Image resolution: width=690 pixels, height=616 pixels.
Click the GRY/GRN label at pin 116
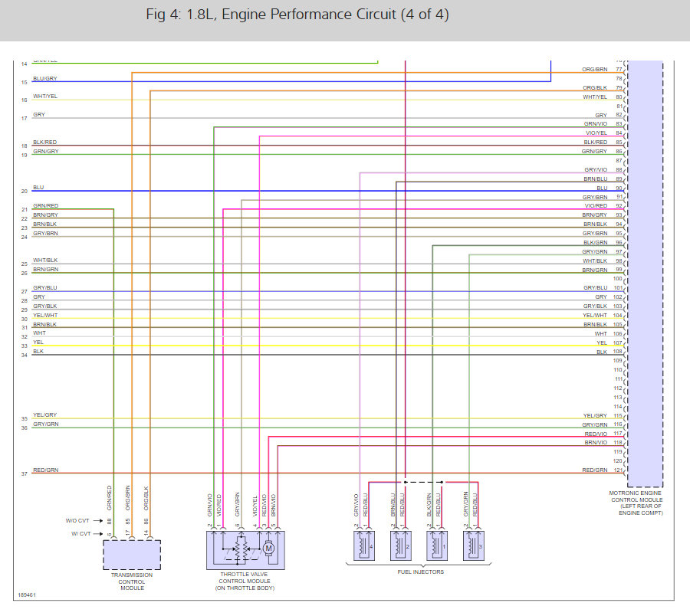tap(594, 424)
